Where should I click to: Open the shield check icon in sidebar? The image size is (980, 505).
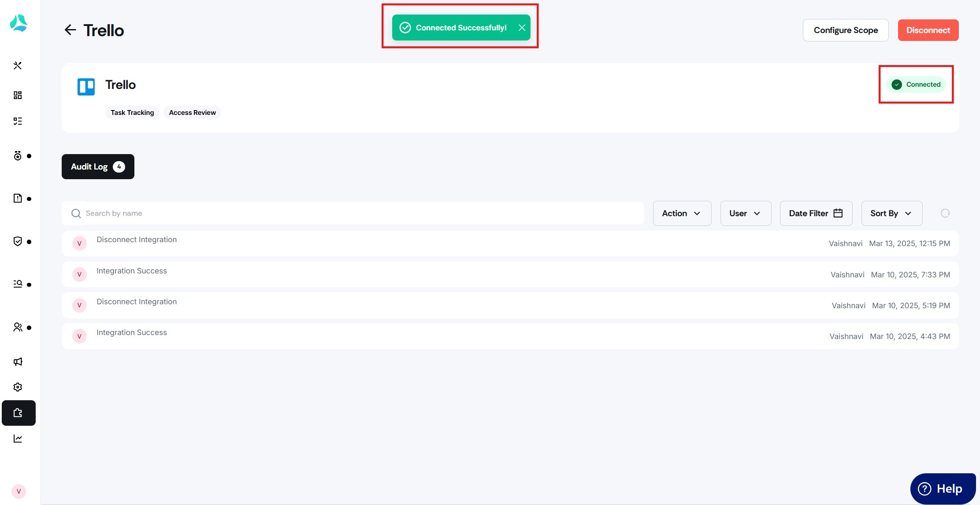[x=18, y=241]
